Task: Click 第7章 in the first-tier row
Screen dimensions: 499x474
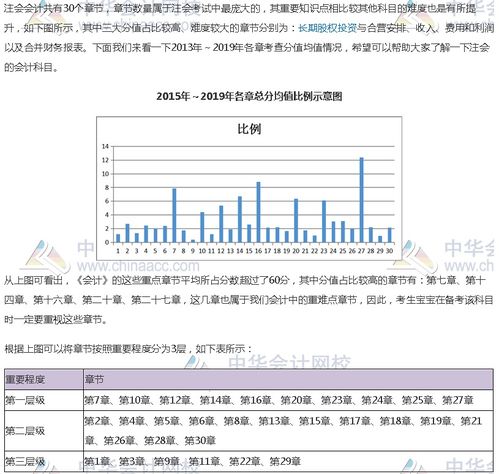Action: pos(97,400)
